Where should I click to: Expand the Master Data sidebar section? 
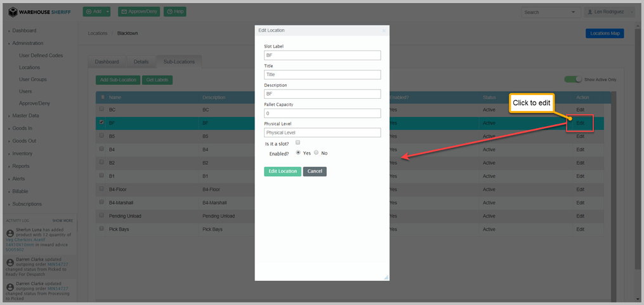[x=25, y=115]
